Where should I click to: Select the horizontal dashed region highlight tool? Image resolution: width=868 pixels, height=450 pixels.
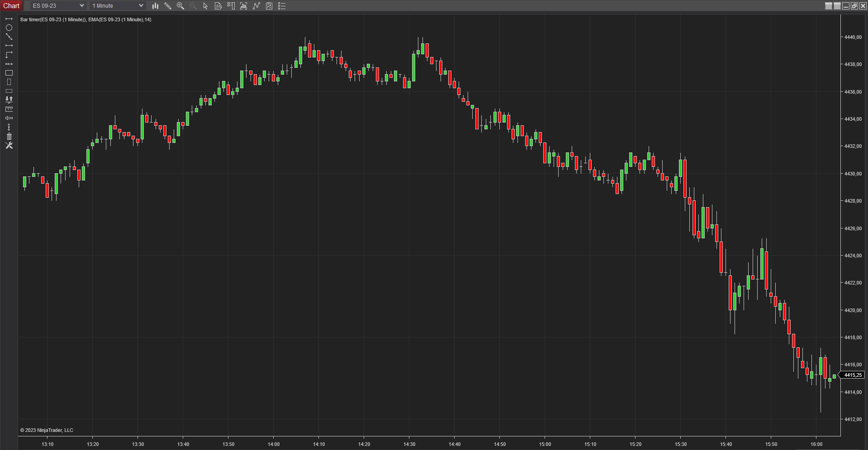click(9, 91)
